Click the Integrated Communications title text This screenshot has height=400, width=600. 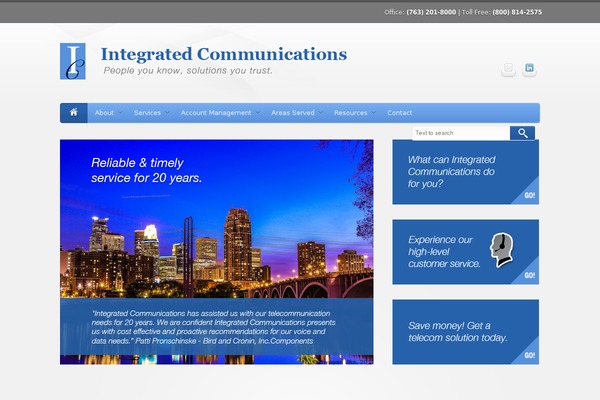click(x=224, y=54)
